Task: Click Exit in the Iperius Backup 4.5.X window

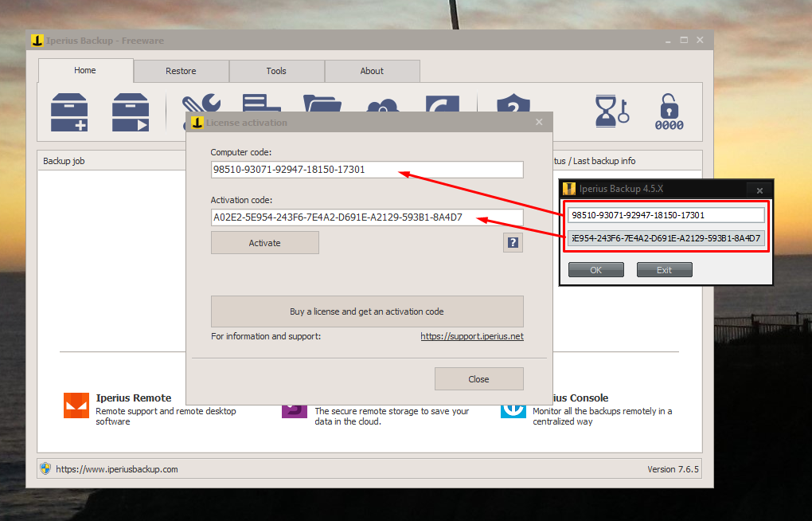Action: [665, 270]
